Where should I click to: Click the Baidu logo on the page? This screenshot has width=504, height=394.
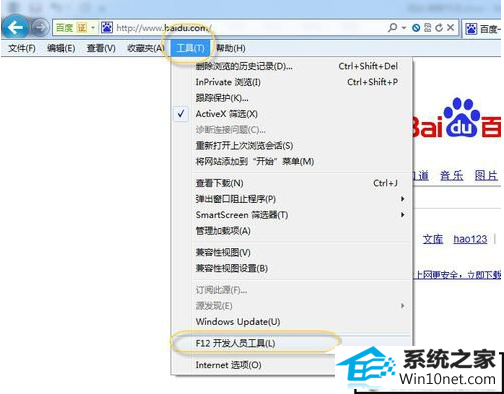pyautogui.click(x=457, y=118)
